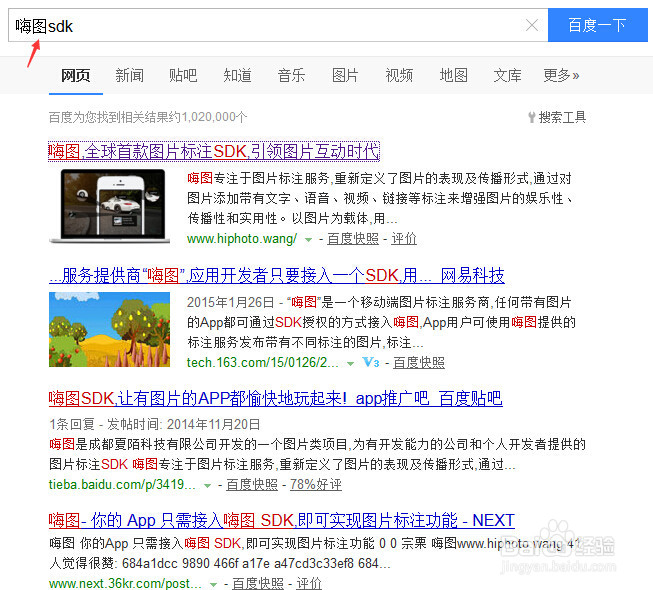Image resolution: width=653 pixels, height=590 pixels.
Task: Open 百度快照 for the next.36kr.com result
Action: pos(258,583)
